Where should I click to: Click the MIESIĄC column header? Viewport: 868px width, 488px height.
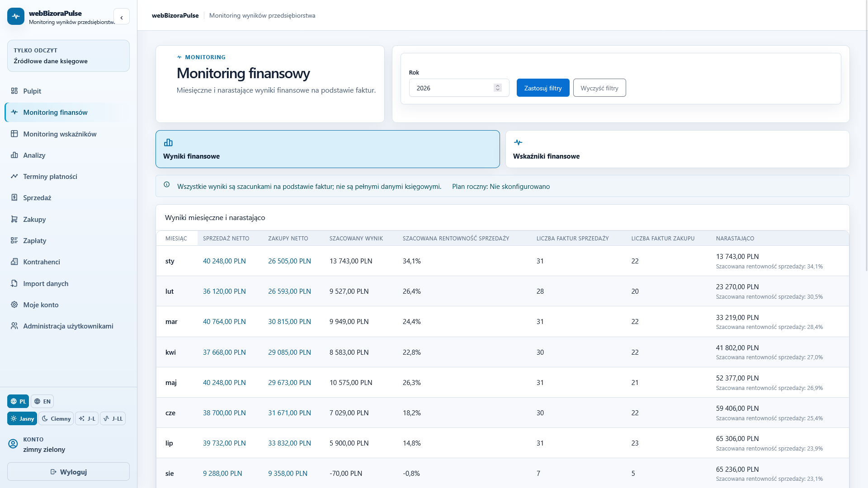tap(176, 238)
